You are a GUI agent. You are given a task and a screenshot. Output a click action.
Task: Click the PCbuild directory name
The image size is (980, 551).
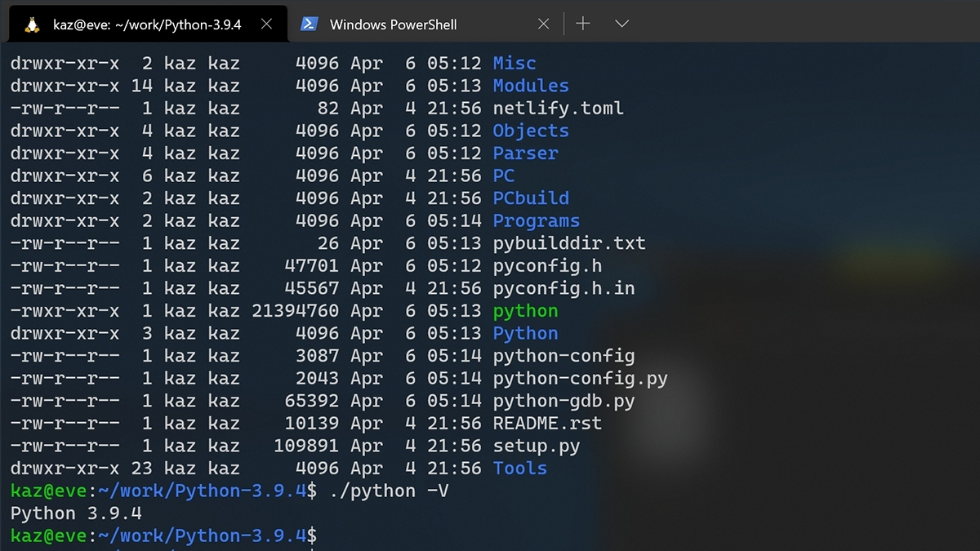coord(531,198)
